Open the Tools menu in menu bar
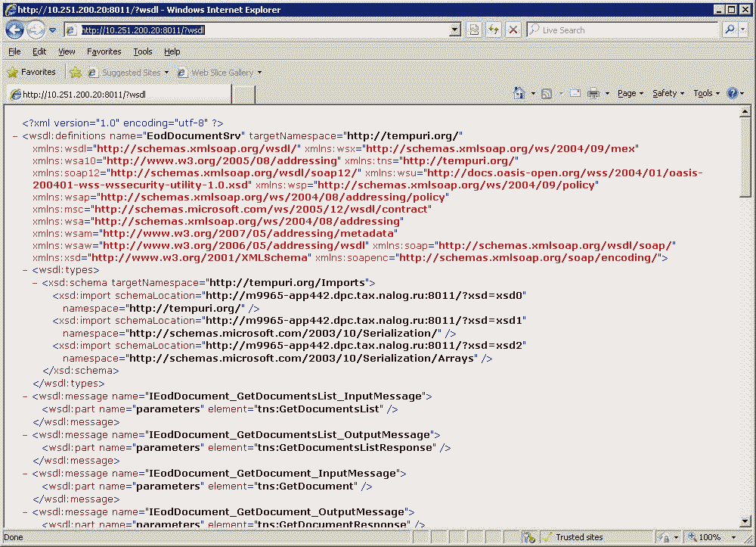 click(142, 51)
